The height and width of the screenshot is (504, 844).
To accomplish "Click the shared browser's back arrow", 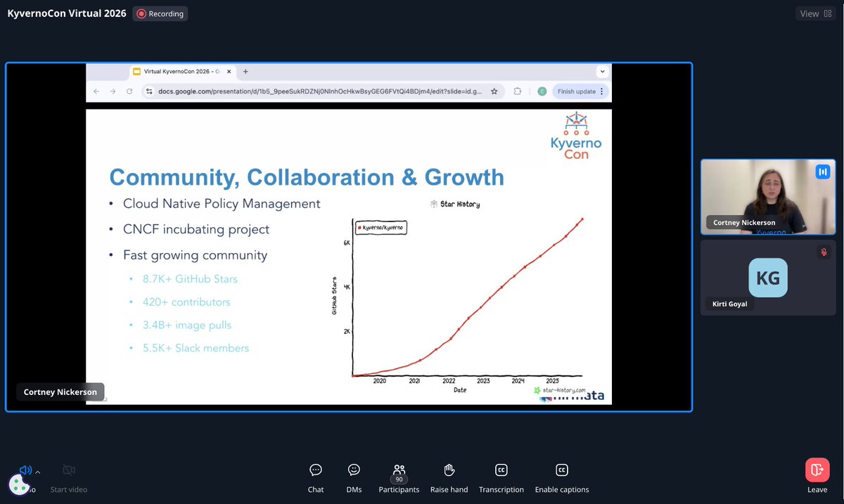I will (96, 91).
